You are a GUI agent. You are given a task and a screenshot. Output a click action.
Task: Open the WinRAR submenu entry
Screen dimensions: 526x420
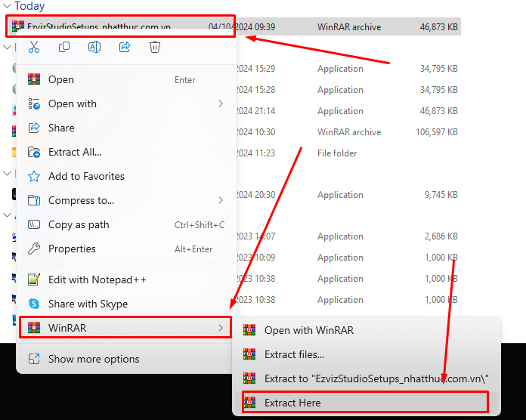click(x=125, y=328)
